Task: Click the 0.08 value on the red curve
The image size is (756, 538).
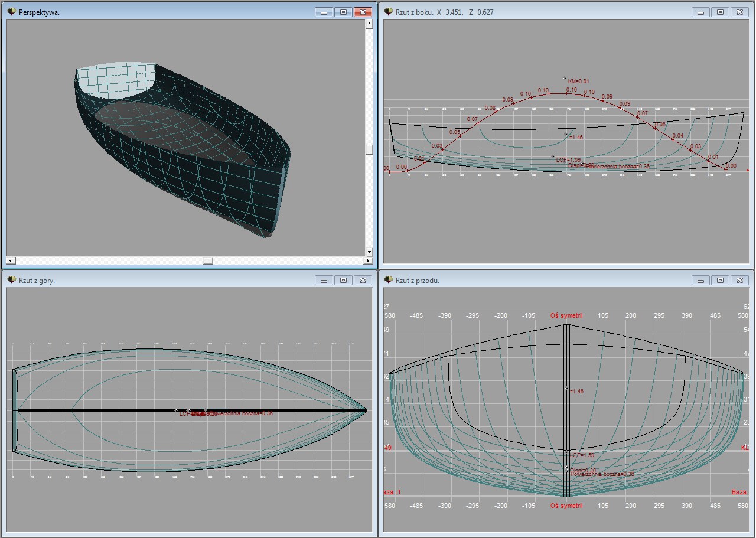Action: pos(490,108)
